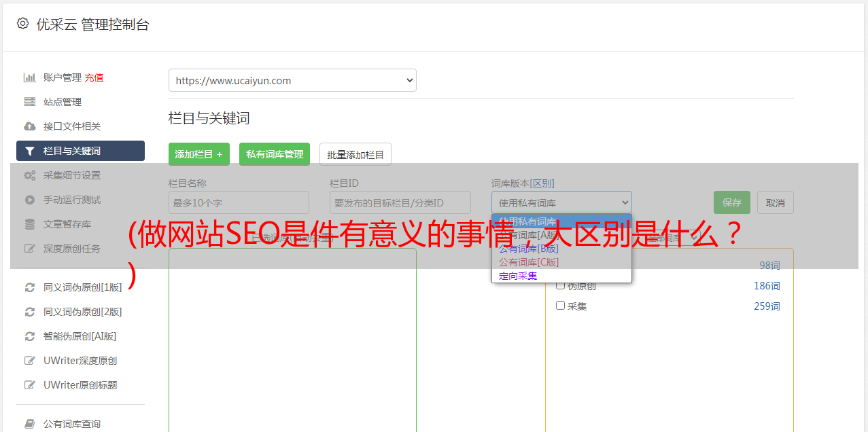This screenshot has height=432, width=868.
Task: Click the green 保存 button
Action: 732,202
